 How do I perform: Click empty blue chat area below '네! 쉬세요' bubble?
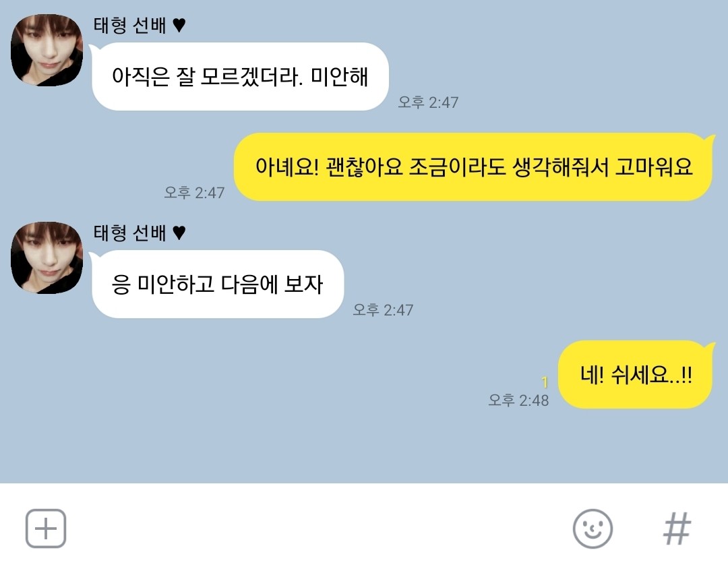[364, 446]
